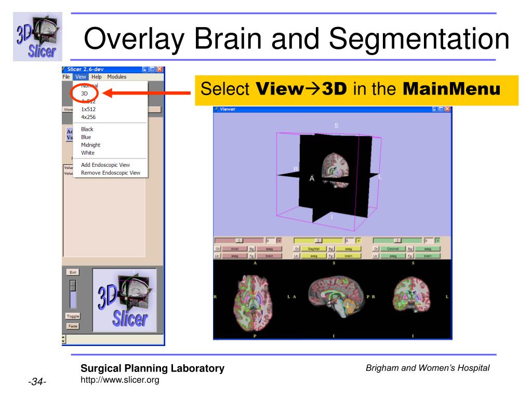The width and height of the screenshot is (532, 399).
Task: Click the stepper arrows at window bottom-left
Action: pyautogui.click(x=64, y=339)
